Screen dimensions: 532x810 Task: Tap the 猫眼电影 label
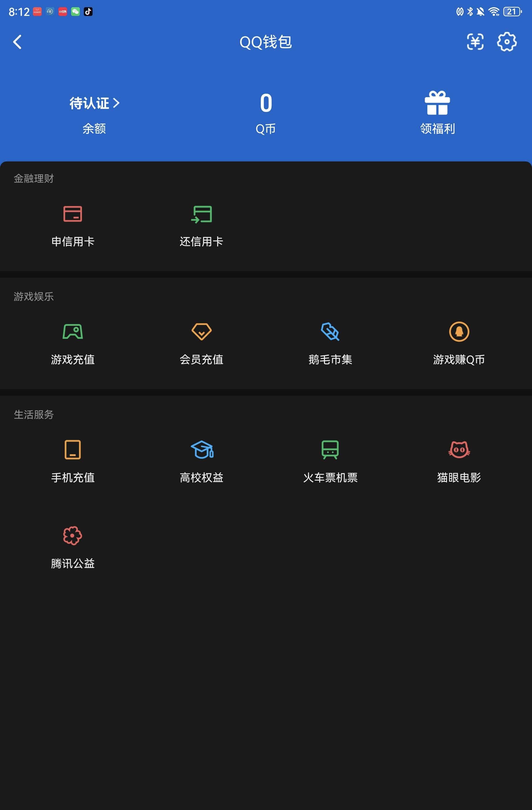pos(459,478)
